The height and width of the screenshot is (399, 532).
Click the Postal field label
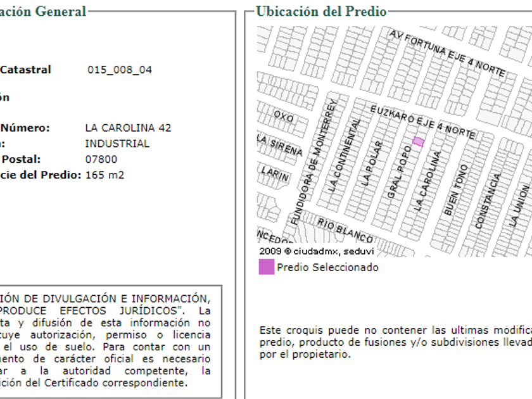point(21,159)
